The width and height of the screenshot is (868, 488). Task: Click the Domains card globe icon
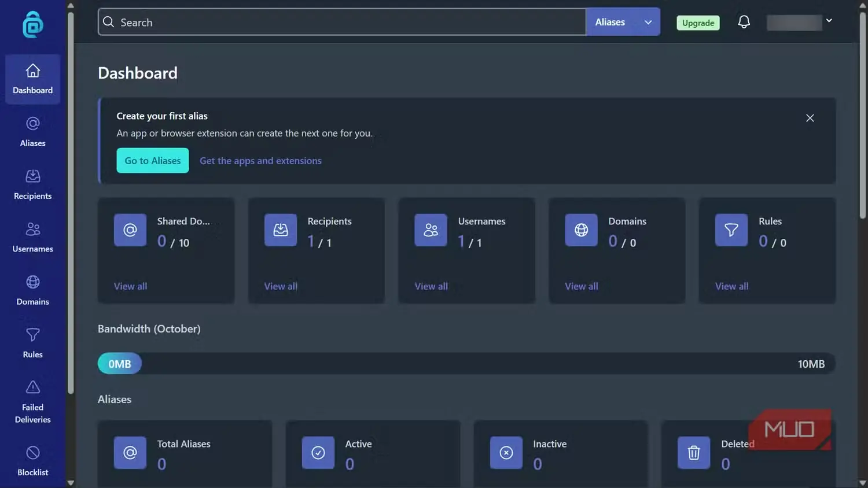click(582, 230)
